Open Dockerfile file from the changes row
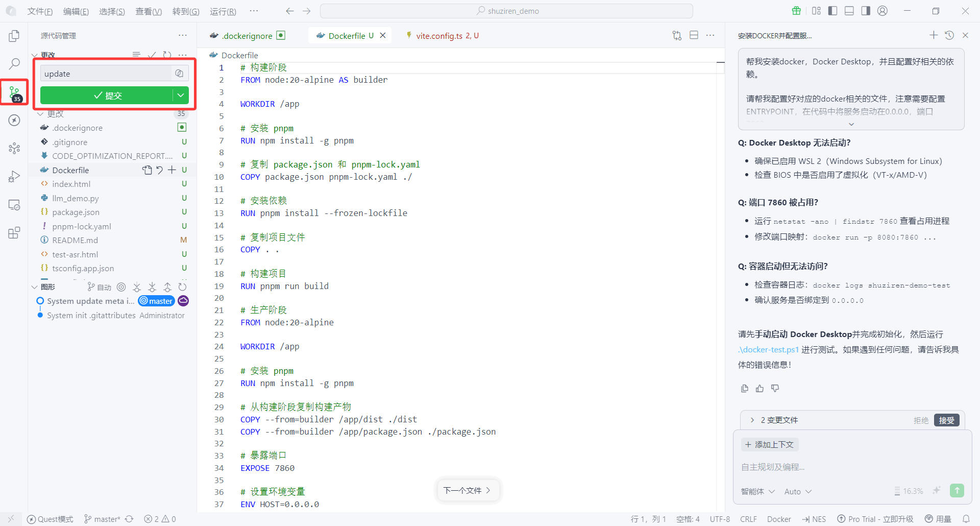 click(x=148, y=170)
